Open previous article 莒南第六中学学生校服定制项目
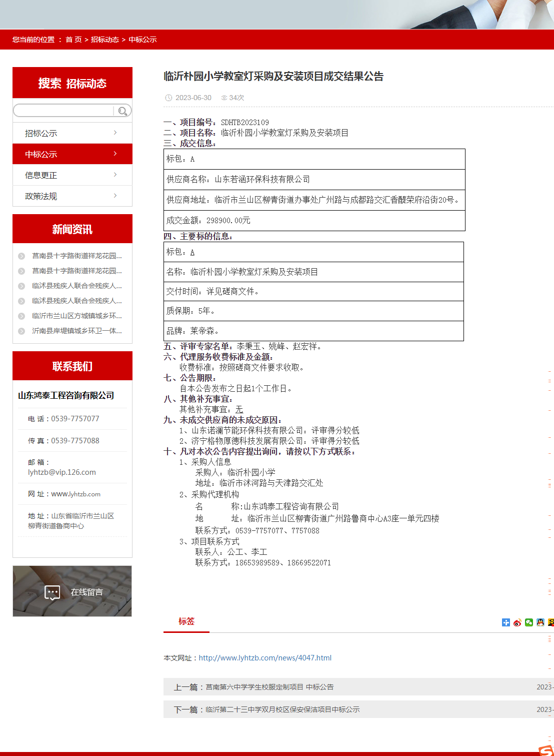This screenshot has height=756, width=554. (x=269, y=687)
